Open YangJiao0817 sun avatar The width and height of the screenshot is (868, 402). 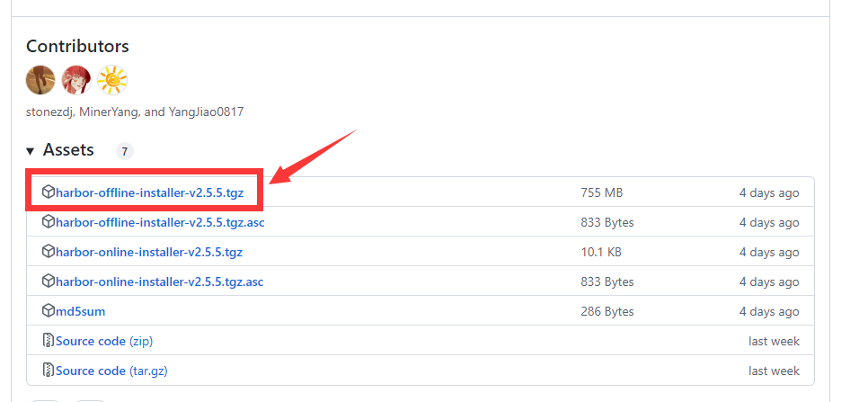pos(112,80)
